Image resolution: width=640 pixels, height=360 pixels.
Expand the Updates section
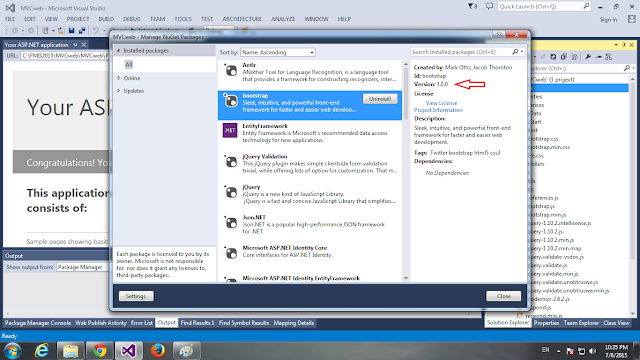(119, 91)
